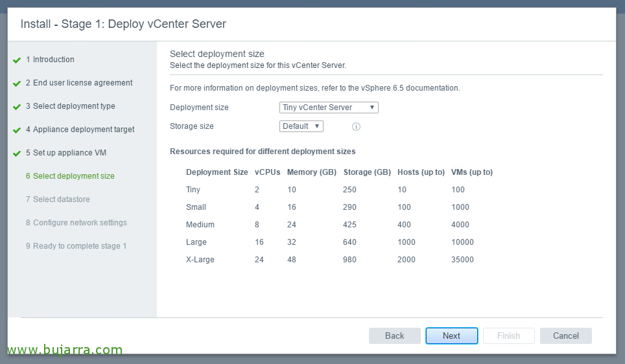Click the Storage (GB) column header
This screenshot has height=364, width=625.
[x=367, y=172]
